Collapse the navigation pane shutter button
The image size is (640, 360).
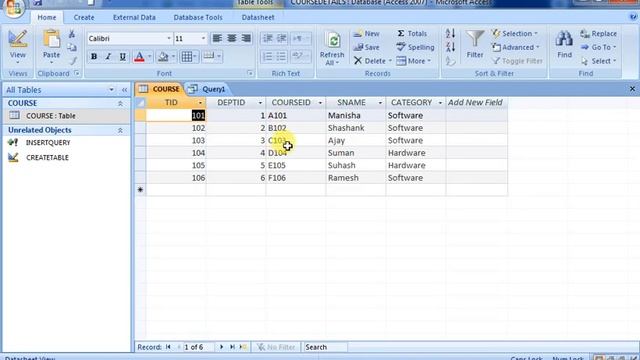[124, 90]
